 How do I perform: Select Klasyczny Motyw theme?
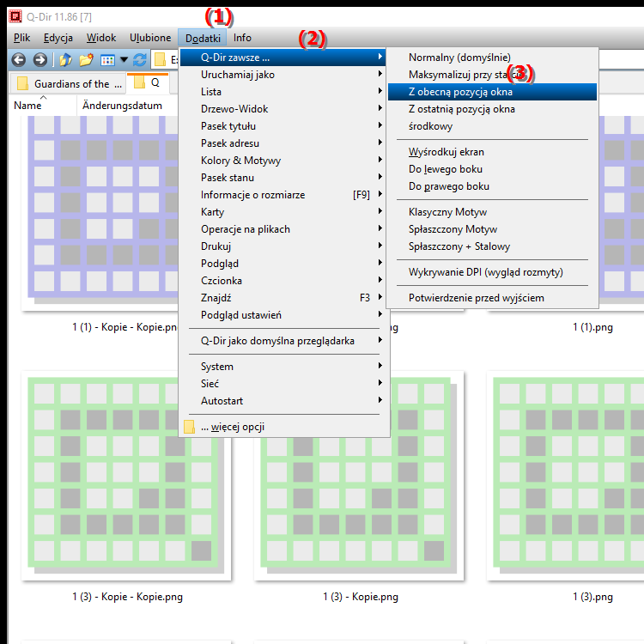[x=492, y=212]
